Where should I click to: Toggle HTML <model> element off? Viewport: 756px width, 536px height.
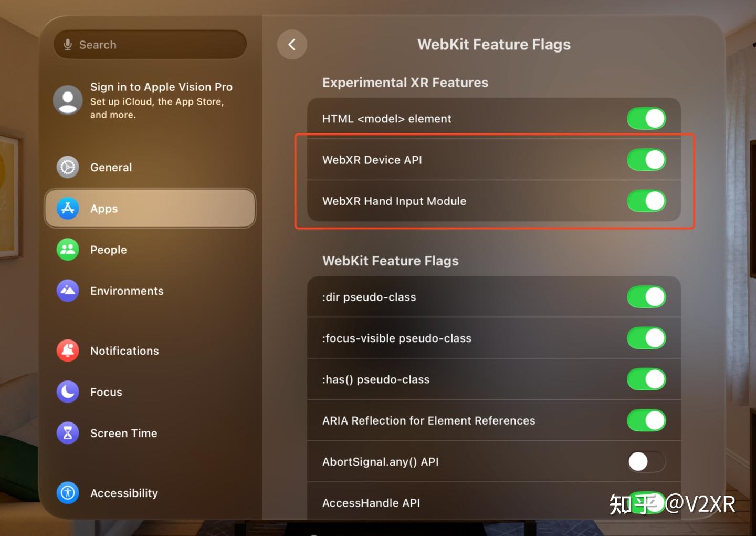coord(646,119)
